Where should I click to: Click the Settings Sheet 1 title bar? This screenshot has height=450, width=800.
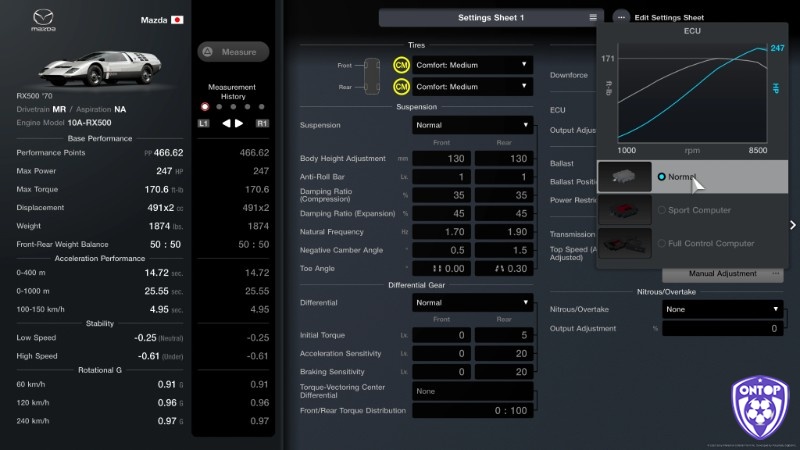pyautogui.click(x=490, y=17)
